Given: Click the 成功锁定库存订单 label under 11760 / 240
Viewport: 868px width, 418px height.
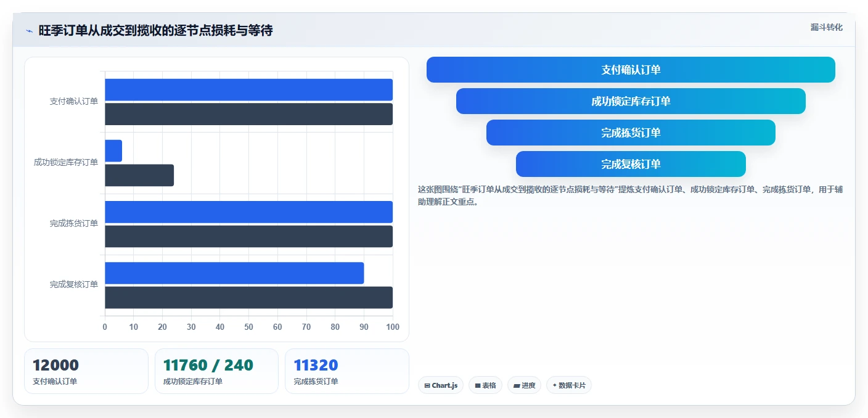Looking at the screenshot, I should [193, 381].
